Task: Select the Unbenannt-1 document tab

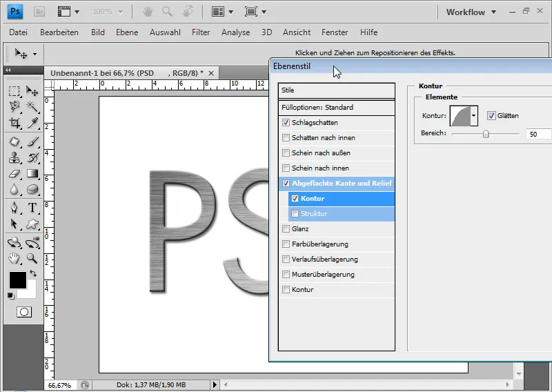Action: pyautogui.click(x=132, y=73)
